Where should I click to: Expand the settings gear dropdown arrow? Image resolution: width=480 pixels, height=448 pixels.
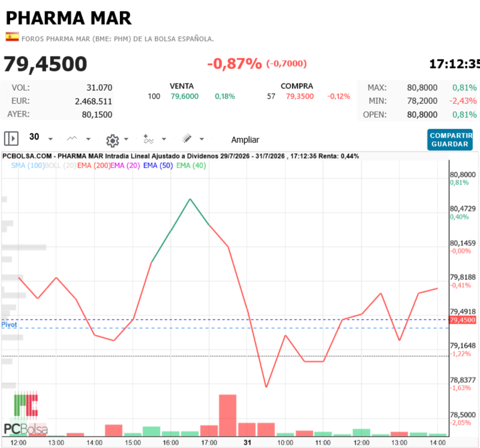pyautogui.click(x=126, y=139)
